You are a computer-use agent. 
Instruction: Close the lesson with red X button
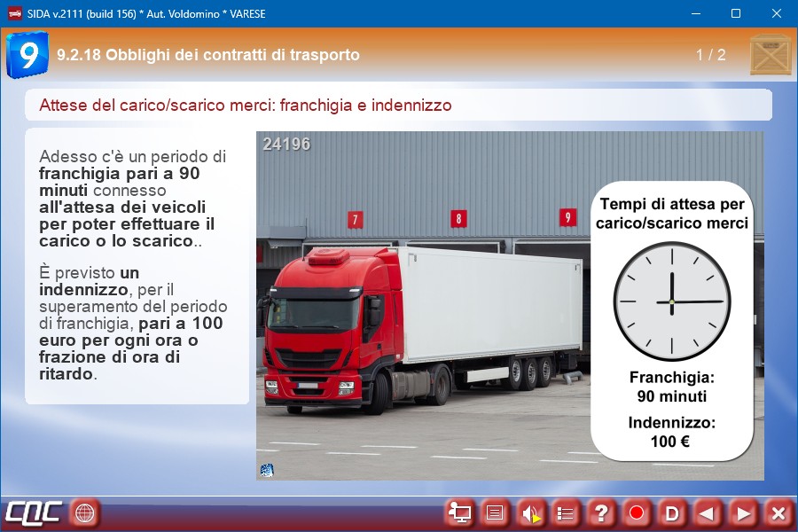click(778, 513)
